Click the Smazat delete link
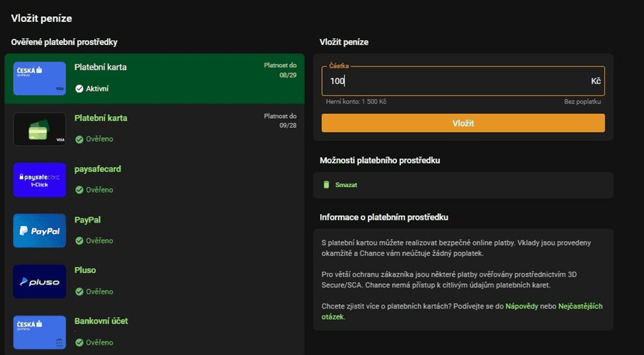Image resolution: width=644 pixels, height=355 pixels. [x=347, y=185]
